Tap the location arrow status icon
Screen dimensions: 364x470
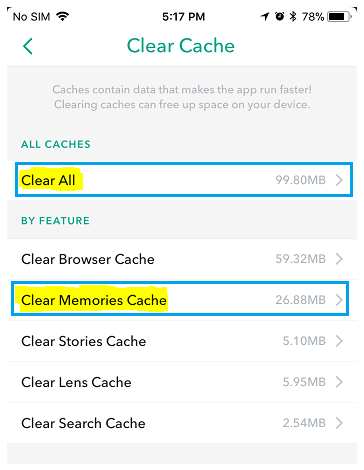click(x=265, y=16)
